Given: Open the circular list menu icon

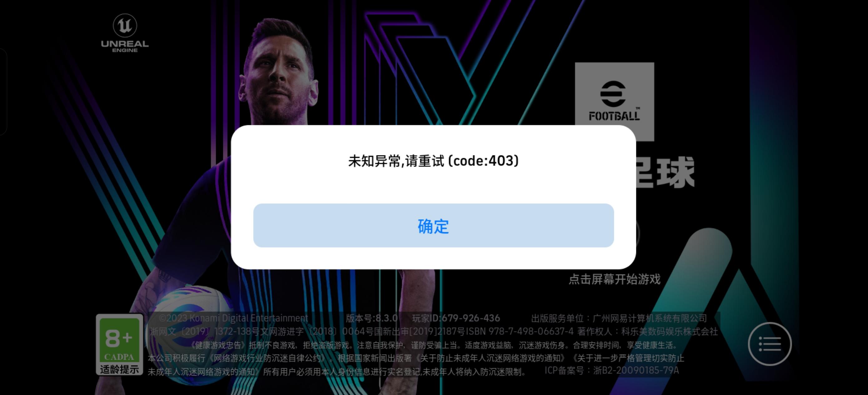Looking at the screenshot, I should (770, 344).
